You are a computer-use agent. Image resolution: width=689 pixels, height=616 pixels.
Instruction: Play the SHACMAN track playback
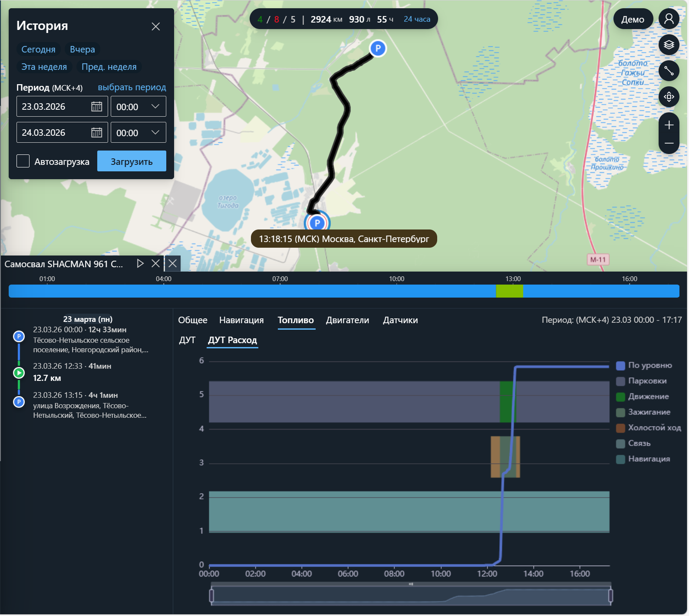pyautogui.click(x=140, y=263)
